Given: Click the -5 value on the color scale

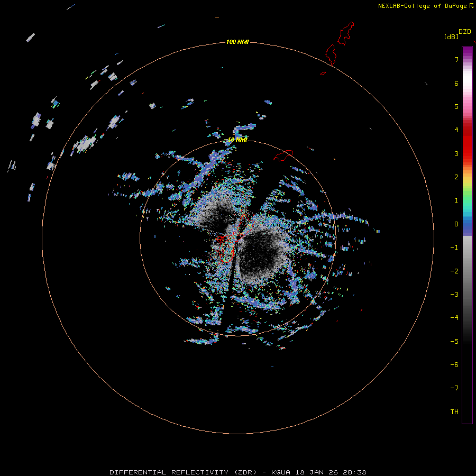Looking at the screenshot, I should click(x=454, y=342).
